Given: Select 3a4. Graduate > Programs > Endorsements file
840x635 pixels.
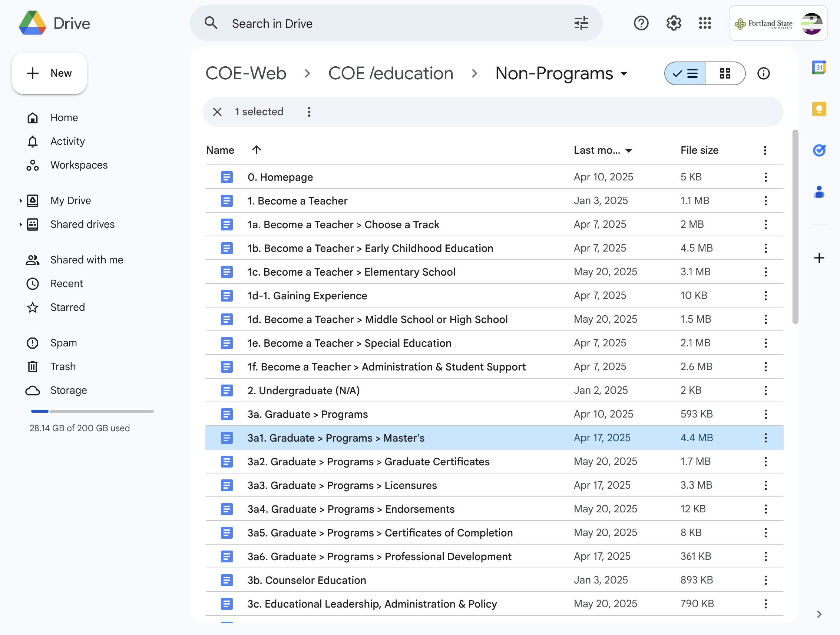Looking at the screenshot, I should 494,509.
